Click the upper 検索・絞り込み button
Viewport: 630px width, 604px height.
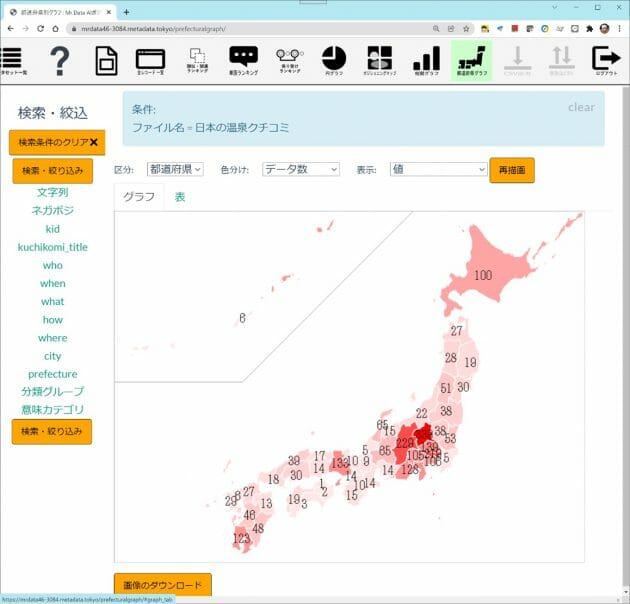pos(53,171)
